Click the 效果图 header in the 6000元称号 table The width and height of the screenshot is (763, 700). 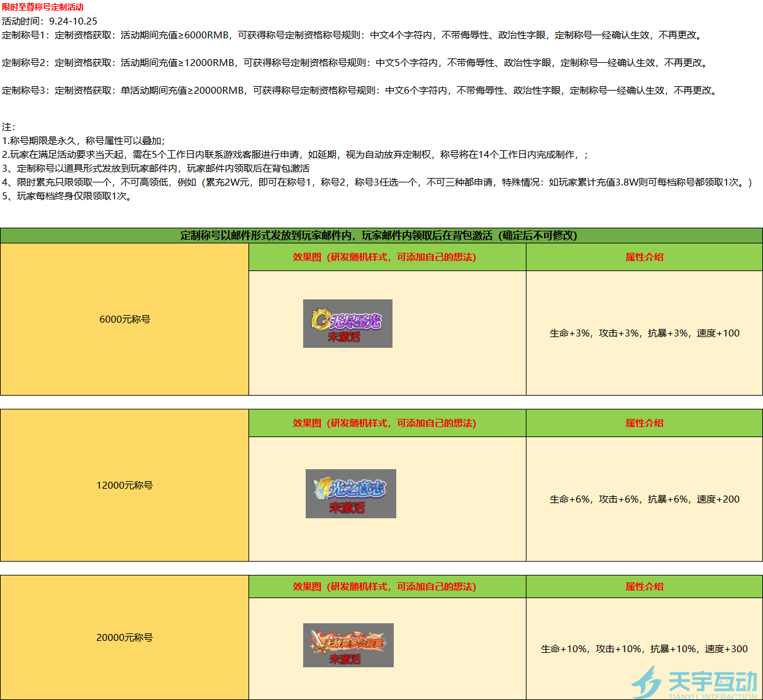click(x=387, y=257)
